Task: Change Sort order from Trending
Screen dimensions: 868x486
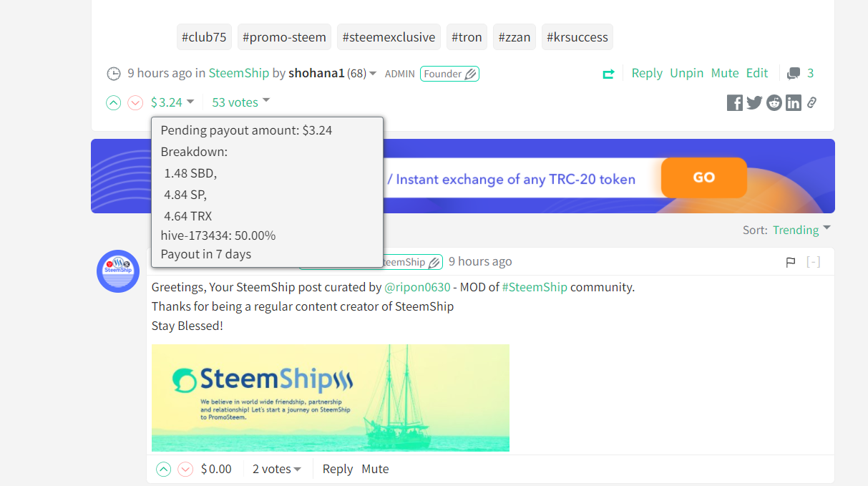Action: [x=801, y=230]
